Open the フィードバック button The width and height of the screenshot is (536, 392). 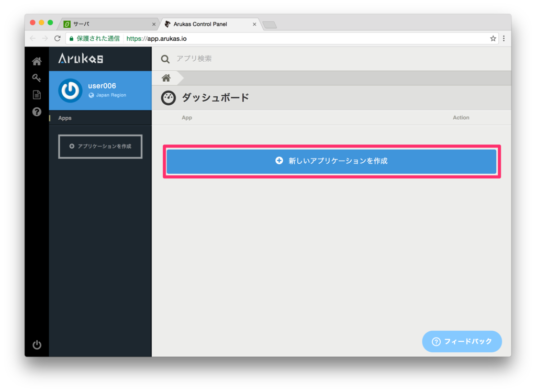click(462, 341)
